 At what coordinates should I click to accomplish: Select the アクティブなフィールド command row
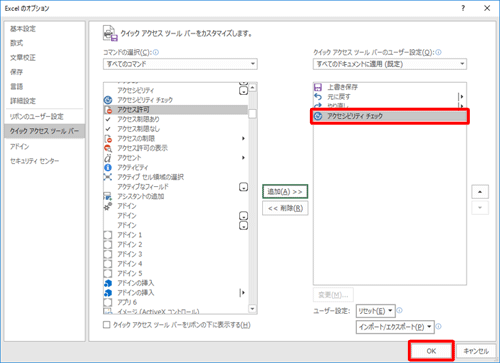tap(176, 187)
